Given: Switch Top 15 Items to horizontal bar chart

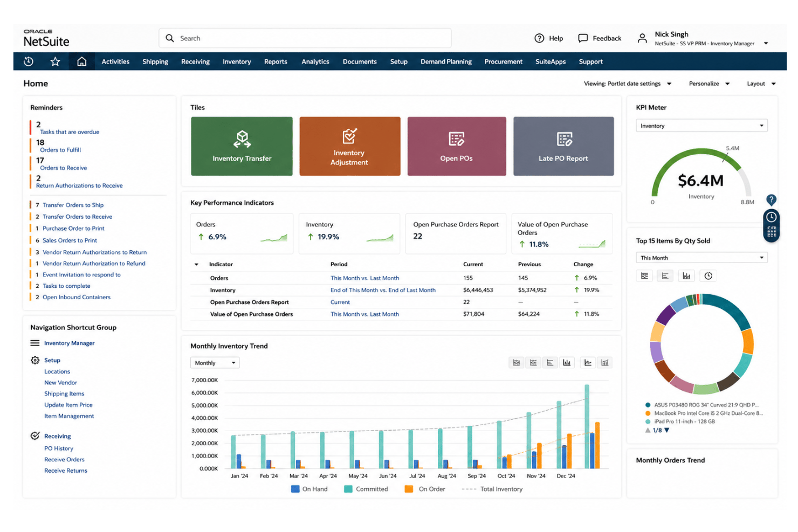Looking at the screenshot, I should coord(665,276).
